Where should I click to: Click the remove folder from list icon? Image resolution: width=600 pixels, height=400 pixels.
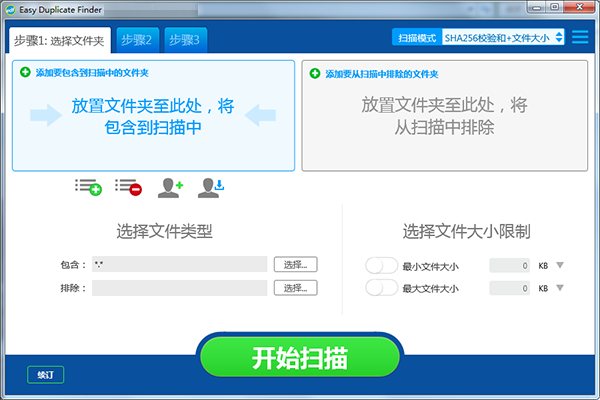[x=129, y=188]
